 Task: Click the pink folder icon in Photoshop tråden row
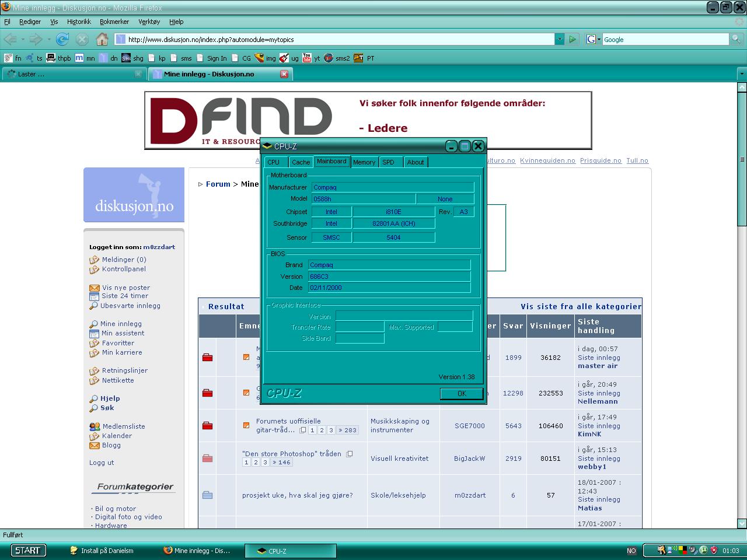[207, 459]
